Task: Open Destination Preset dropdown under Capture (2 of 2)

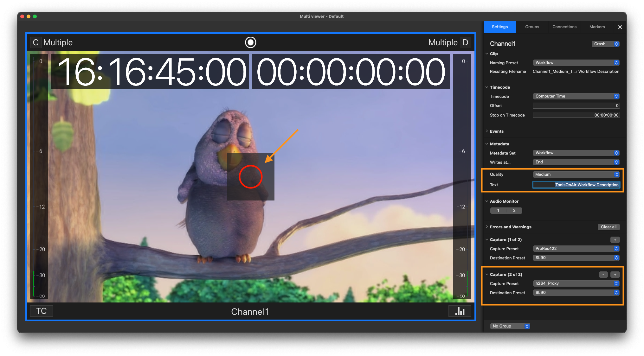Action: (x=576, y=293)
